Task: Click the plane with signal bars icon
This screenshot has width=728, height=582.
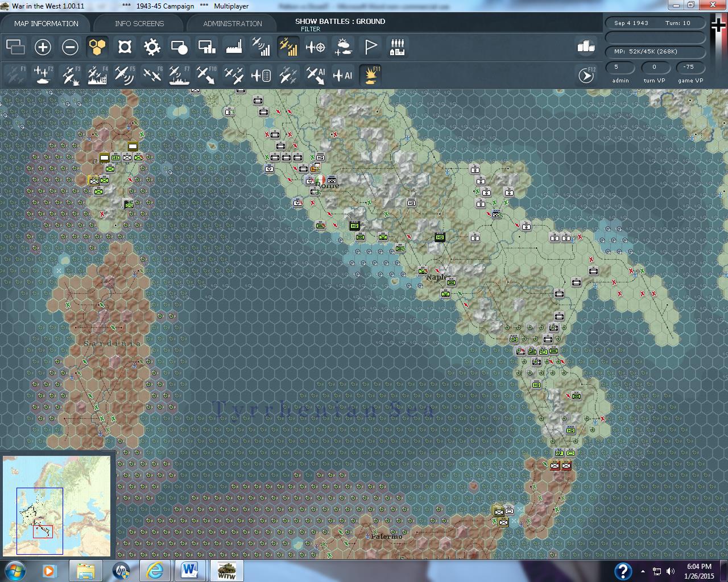Action: pyautogui.click(x=261, y=47)
